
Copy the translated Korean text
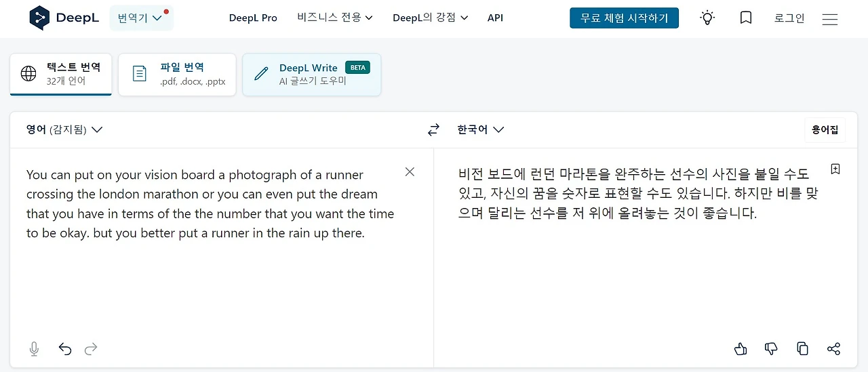tap(803, 349)
